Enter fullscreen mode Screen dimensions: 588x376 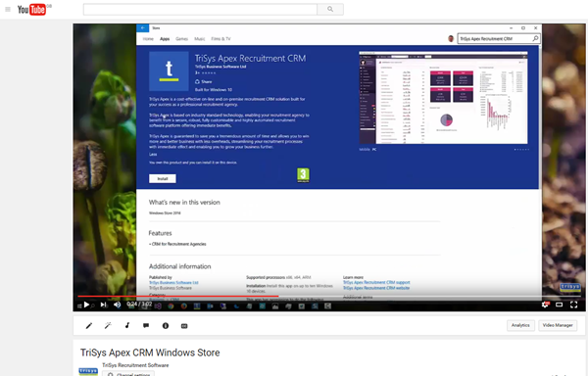(x=573, y=305)
